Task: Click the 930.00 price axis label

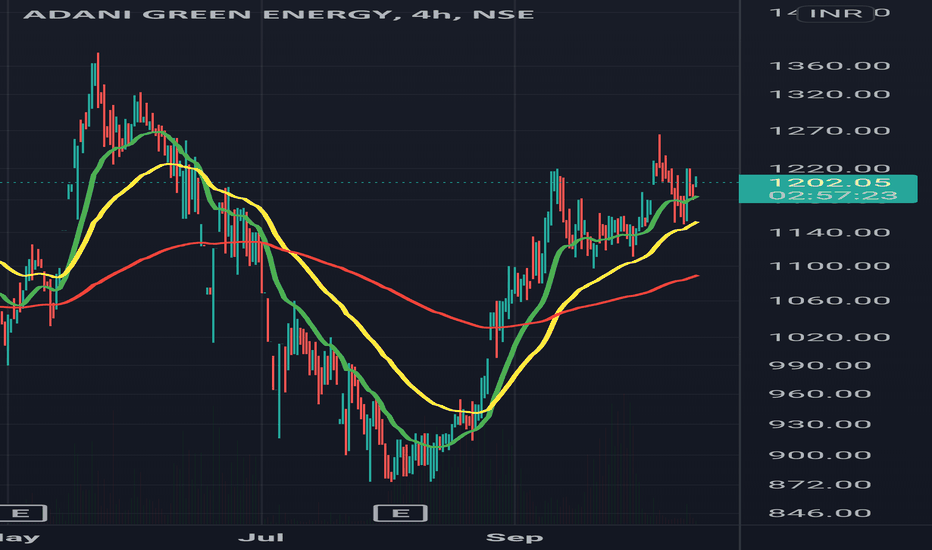Action: pos(820,424)
